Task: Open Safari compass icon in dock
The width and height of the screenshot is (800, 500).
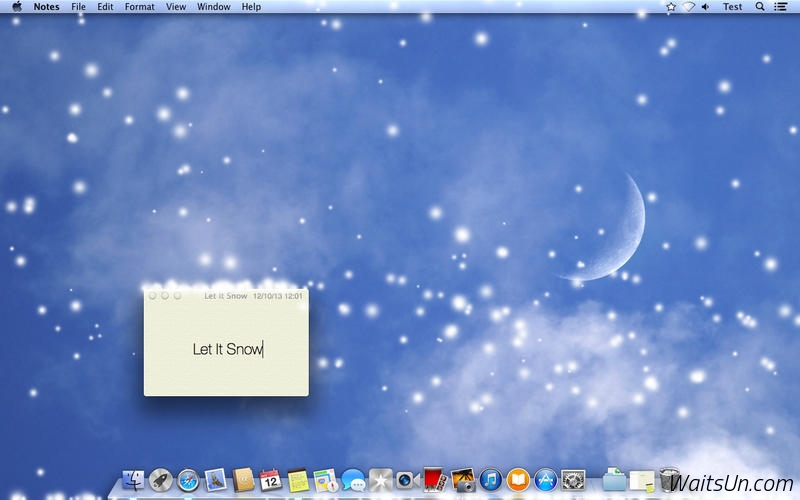Action: (x=188, y=481)
